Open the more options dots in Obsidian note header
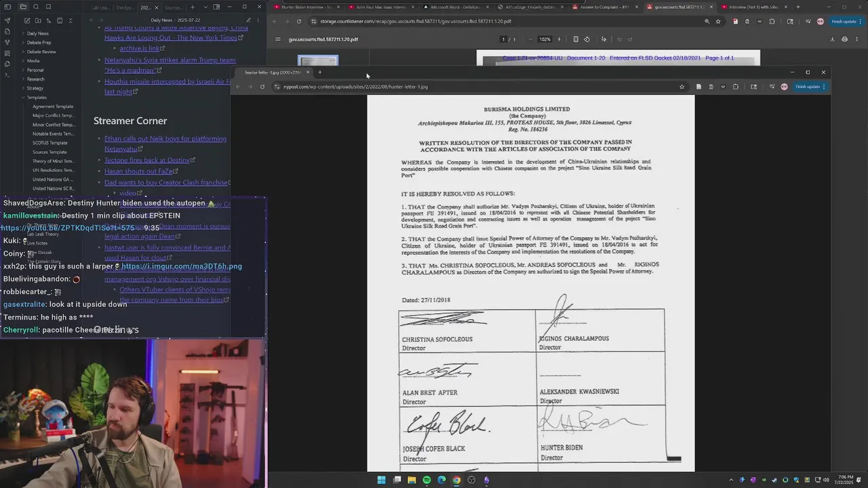The height and width of the screenshot is (488, 868). tap(258, 20)
